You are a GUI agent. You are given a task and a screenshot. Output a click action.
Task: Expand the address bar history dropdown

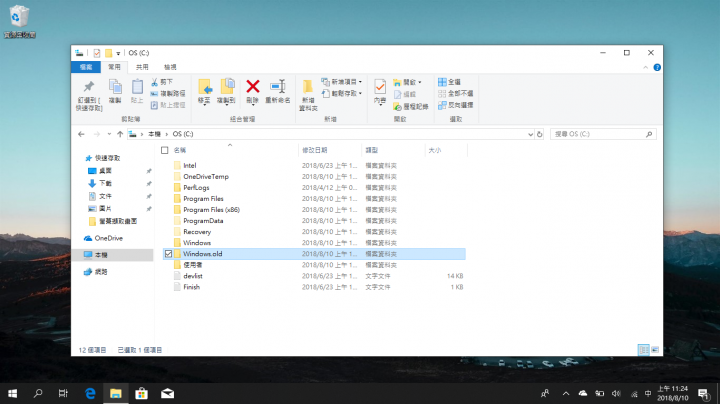(x=530, y=134)
